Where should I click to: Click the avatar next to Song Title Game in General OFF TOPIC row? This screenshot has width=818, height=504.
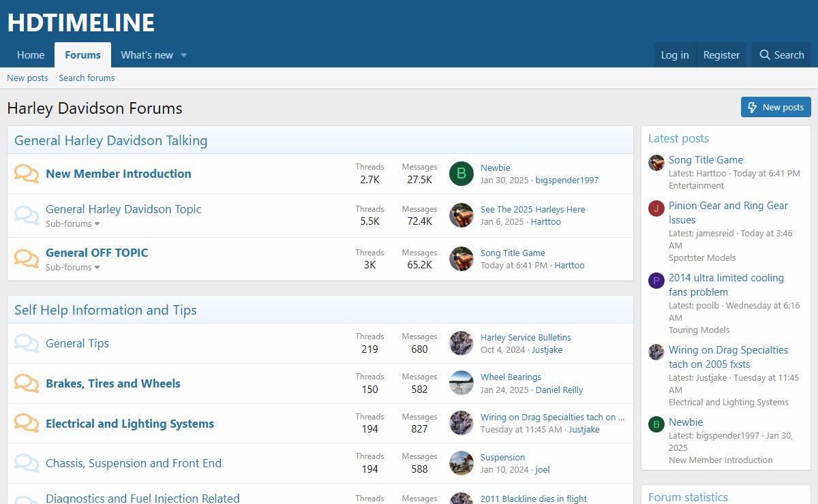pos(461,259)
